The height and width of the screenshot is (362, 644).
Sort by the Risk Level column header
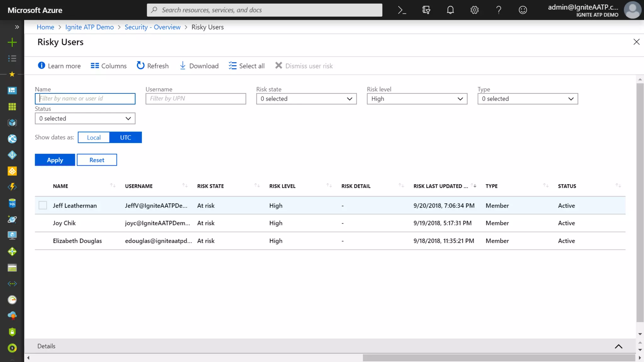[282, 186]
